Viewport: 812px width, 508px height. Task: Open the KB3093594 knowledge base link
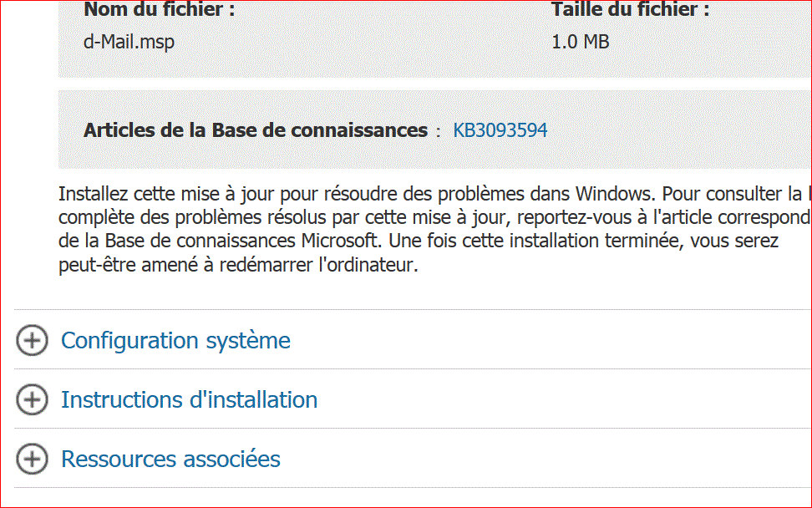(x=500, y=130)
